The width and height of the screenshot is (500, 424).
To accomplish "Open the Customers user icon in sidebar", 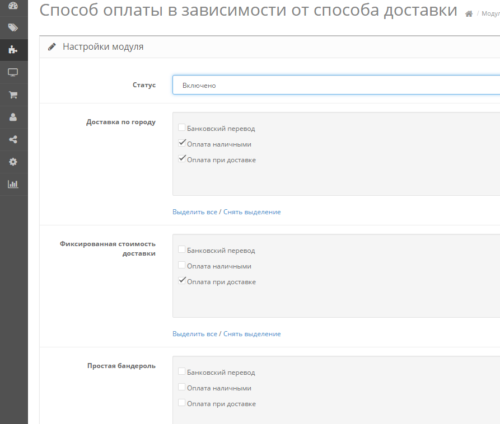I will click(13, 117).
